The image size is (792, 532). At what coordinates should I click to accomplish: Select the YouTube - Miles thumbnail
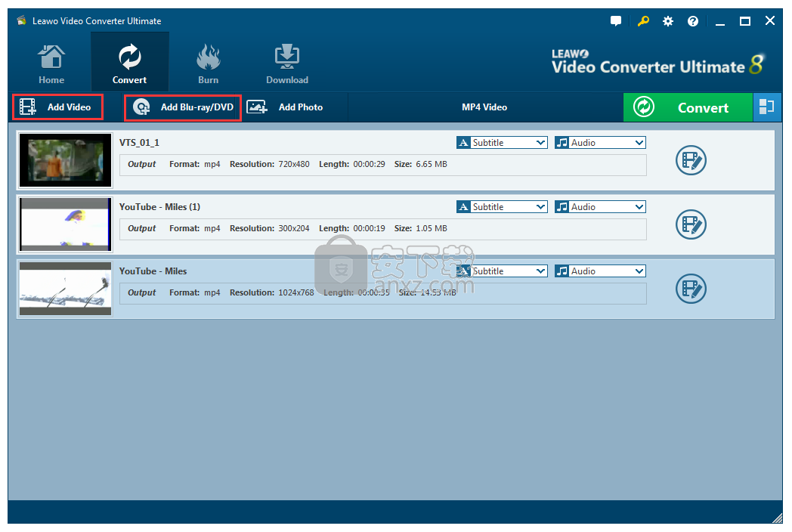(x=65, y=289)
